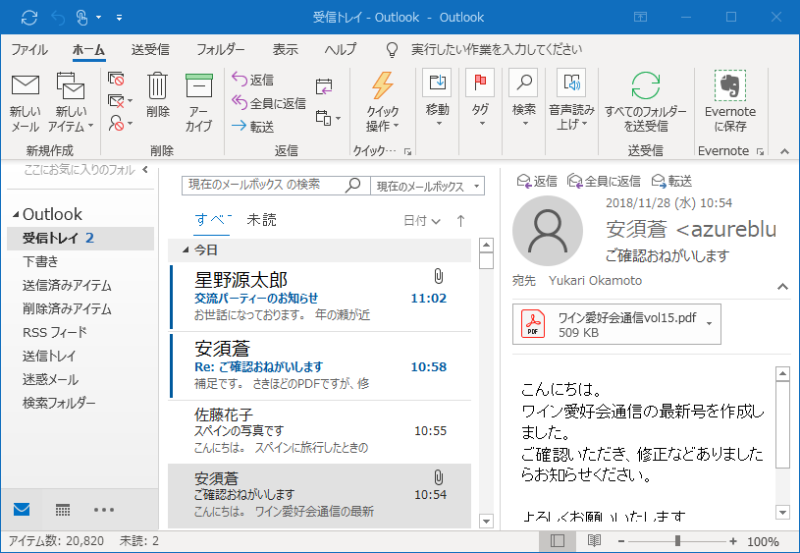
Task: Click Send/Receive All Folders icon
Action: (x=646, y=86)
